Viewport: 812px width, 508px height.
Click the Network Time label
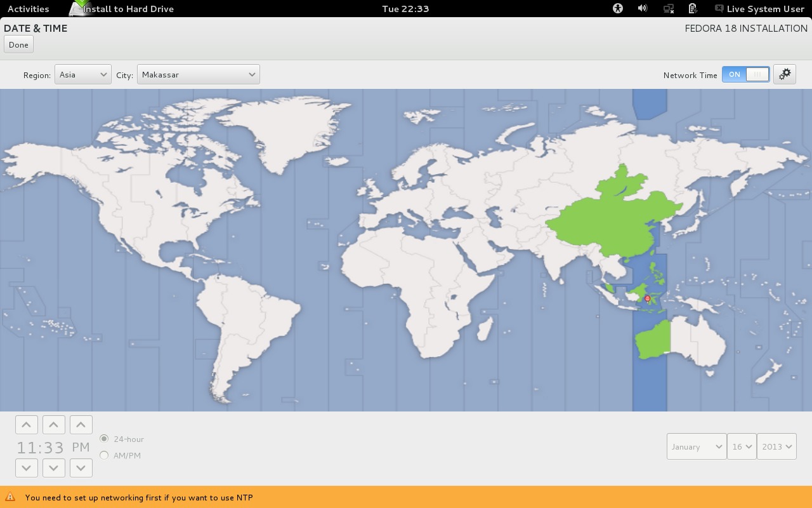tap(690, 75)
